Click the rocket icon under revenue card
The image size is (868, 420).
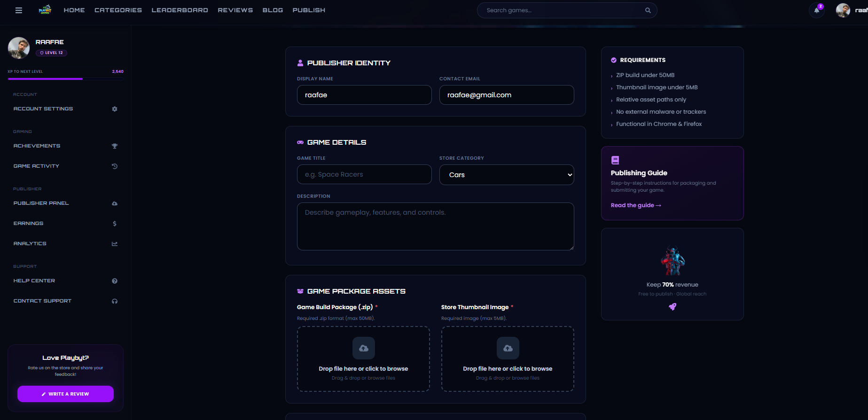click(673, 307)
